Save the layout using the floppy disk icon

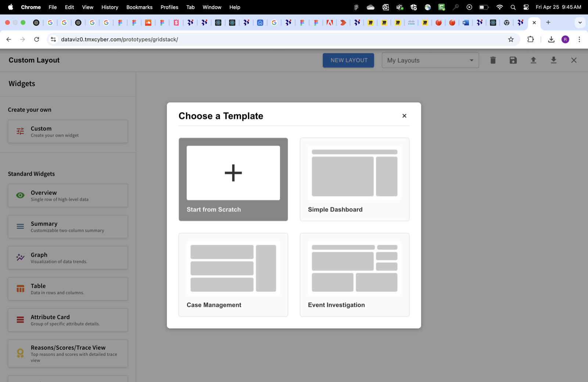pyautogui.click(x=513, y=60)
